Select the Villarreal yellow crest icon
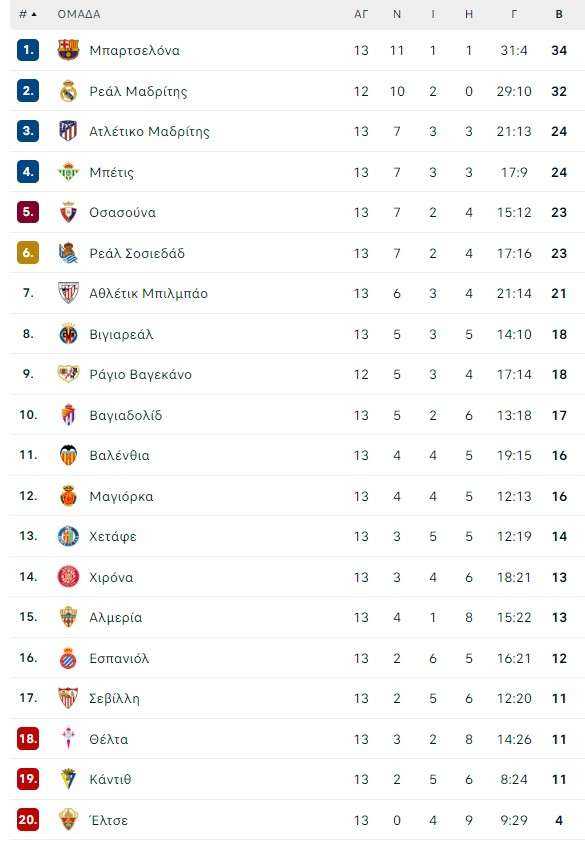 coord(68,334)
